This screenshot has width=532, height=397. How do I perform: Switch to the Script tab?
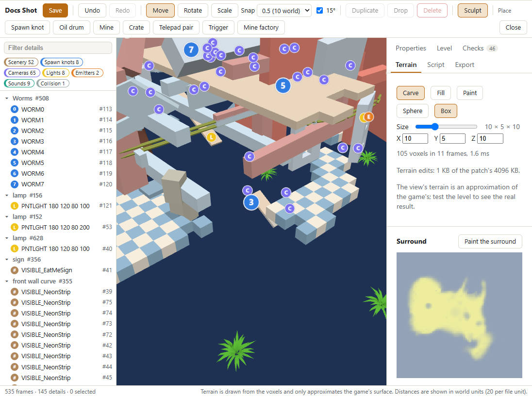click(435, 65)
